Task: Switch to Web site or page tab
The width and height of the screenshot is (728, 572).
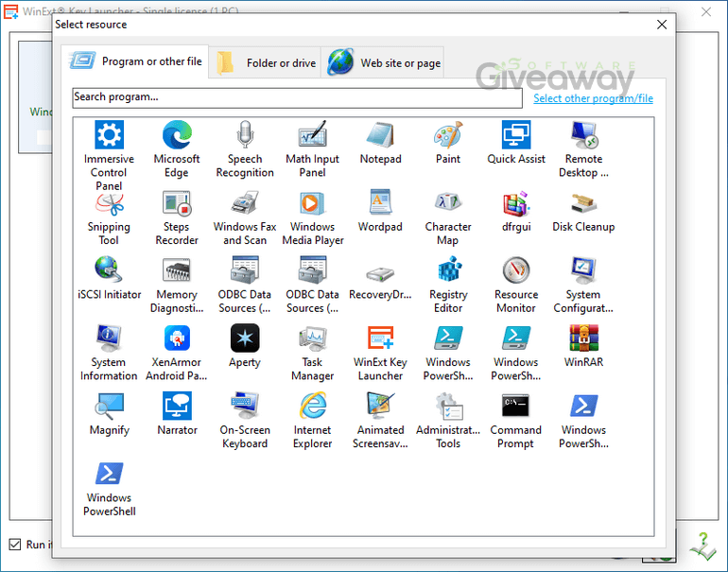Action: (x=383, y=62)
